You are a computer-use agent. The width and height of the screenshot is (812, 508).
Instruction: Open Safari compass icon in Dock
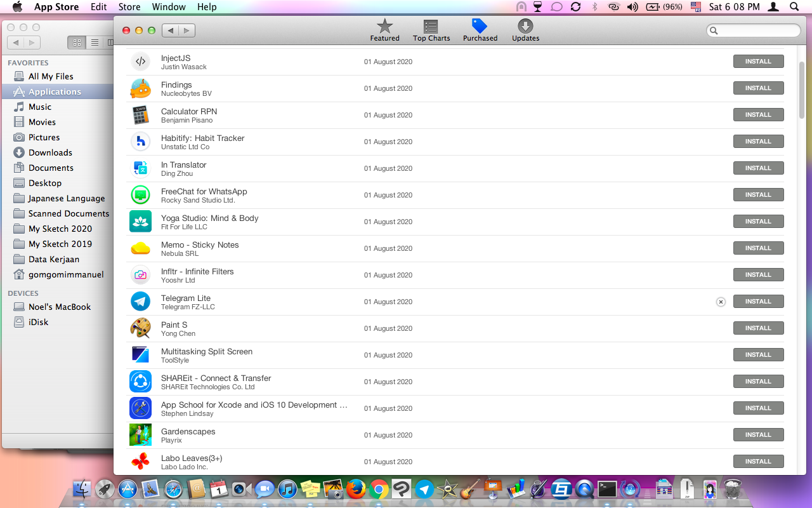(x=173, y=489)
